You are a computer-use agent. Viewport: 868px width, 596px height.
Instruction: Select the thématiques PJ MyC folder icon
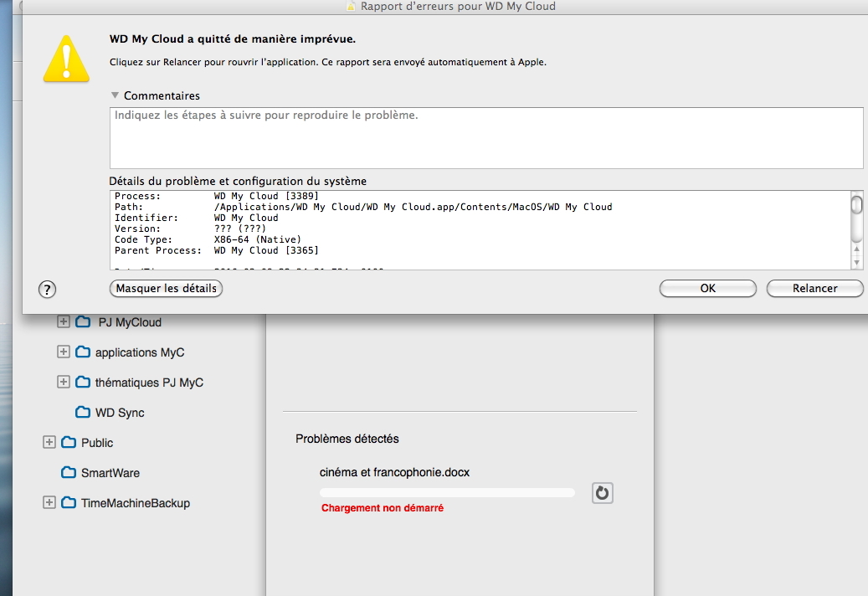(x=83, y=382)
